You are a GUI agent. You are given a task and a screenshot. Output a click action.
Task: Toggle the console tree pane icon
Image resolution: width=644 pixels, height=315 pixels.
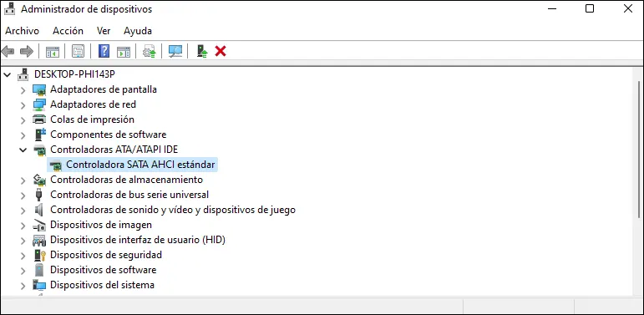[x=52, y=52]
